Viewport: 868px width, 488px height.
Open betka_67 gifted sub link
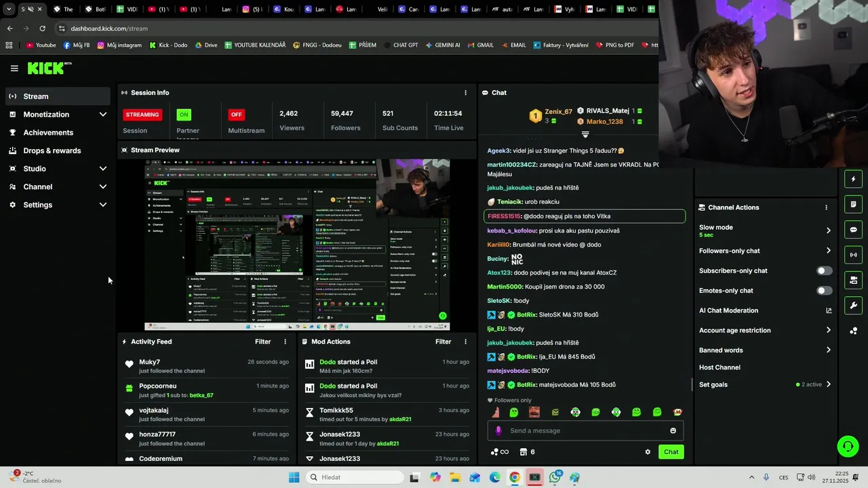tap(201, 395)
